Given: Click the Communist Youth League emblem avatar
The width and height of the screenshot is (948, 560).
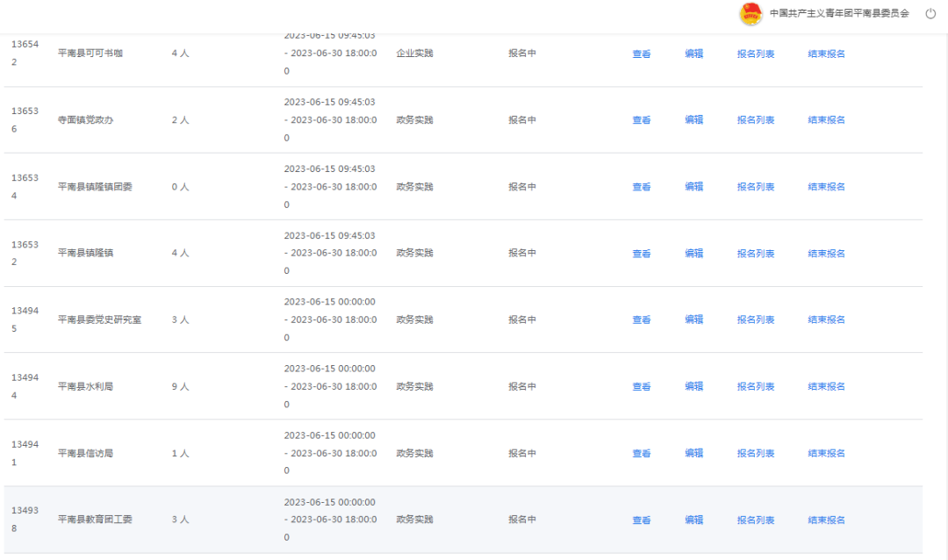Looking at the screenshot, I should 750,13.
